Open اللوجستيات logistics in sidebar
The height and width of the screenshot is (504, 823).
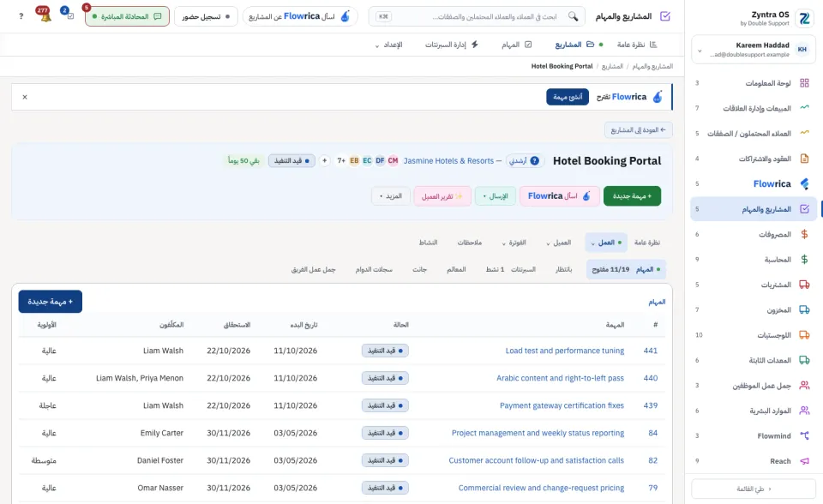coord(754,335)
